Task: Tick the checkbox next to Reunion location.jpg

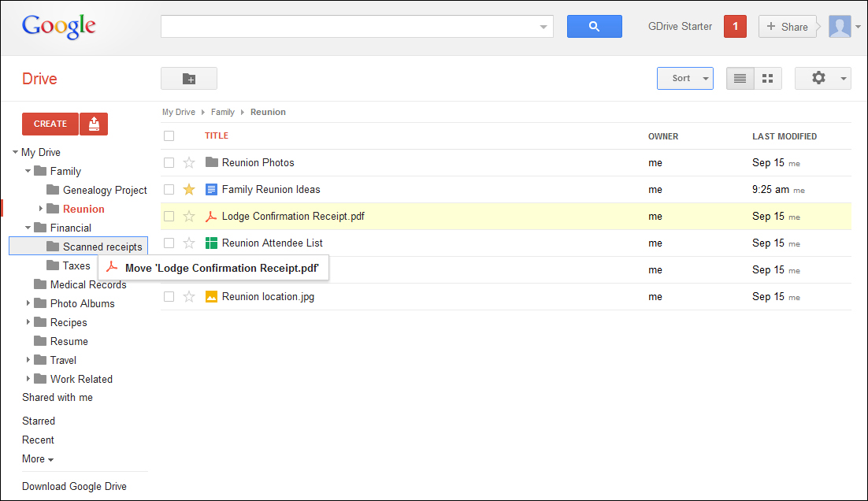Action: point(169,297)
